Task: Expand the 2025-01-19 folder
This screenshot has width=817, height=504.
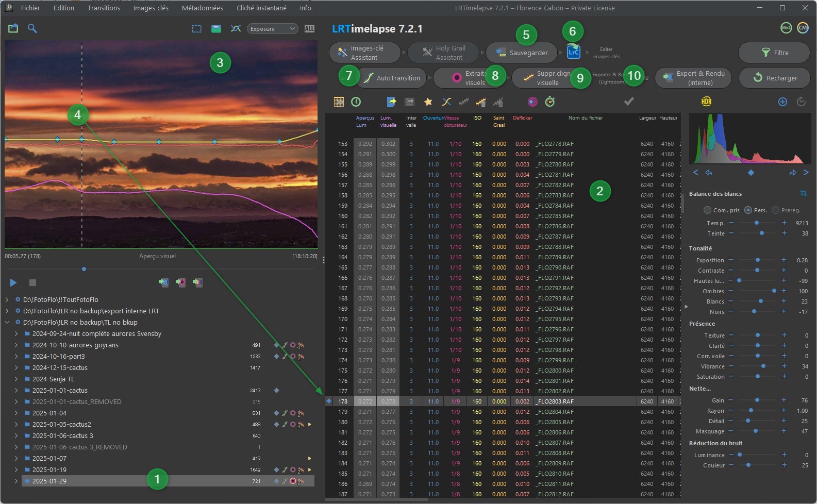Action: click(16, 469)
